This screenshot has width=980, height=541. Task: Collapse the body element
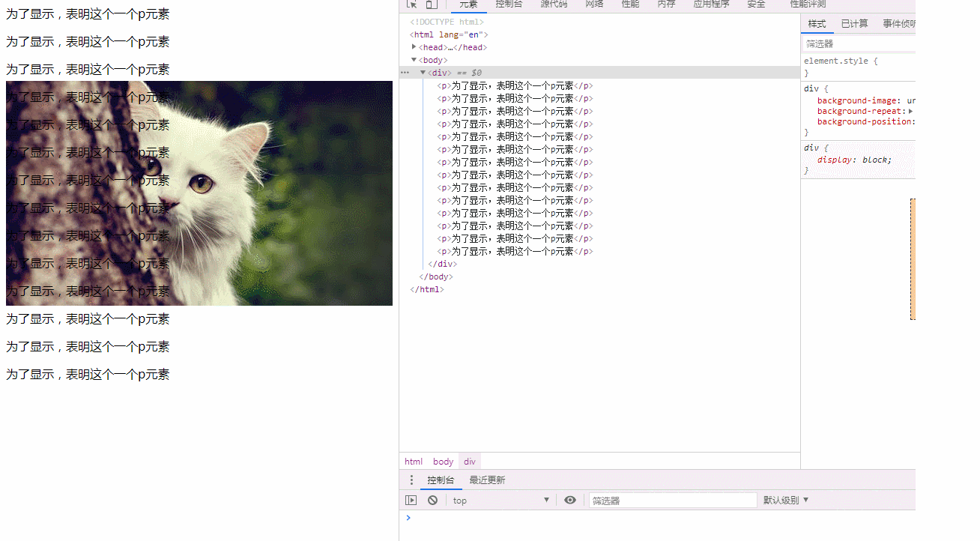[x=414, y=60]
